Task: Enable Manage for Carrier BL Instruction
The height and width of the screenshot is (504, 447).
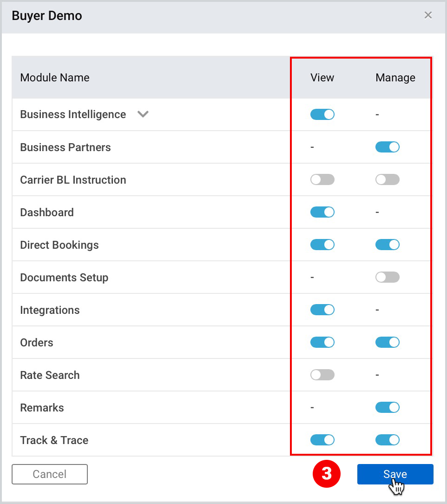Action: (x=387, y=179)
